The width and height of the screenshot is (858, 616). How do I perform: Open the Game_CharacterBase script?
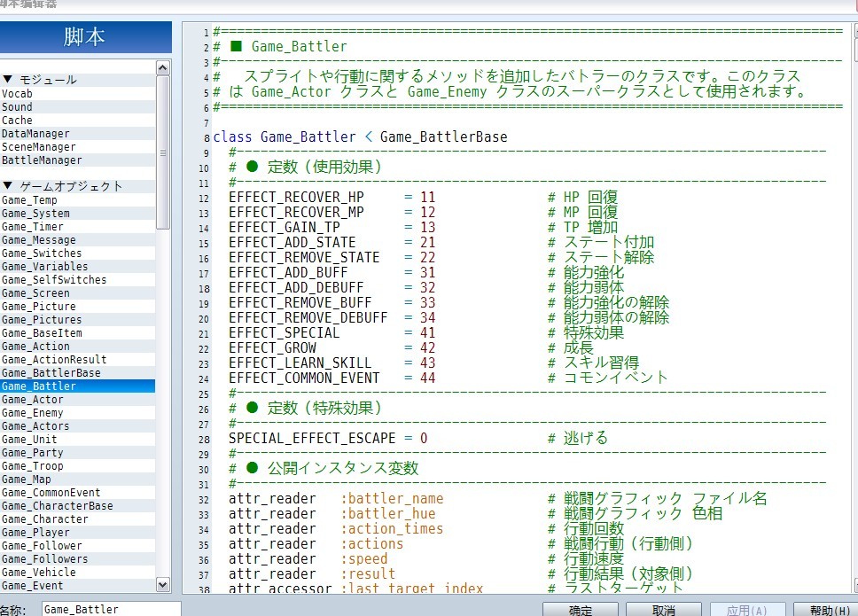point(78,505)
